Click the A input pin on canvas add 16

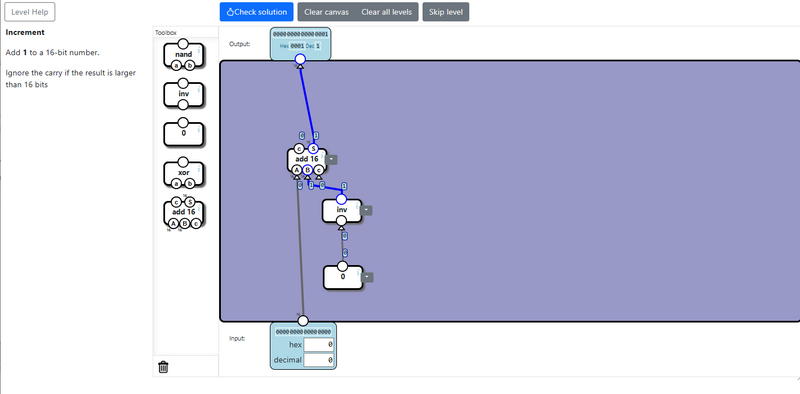click(x=296, y=170)
